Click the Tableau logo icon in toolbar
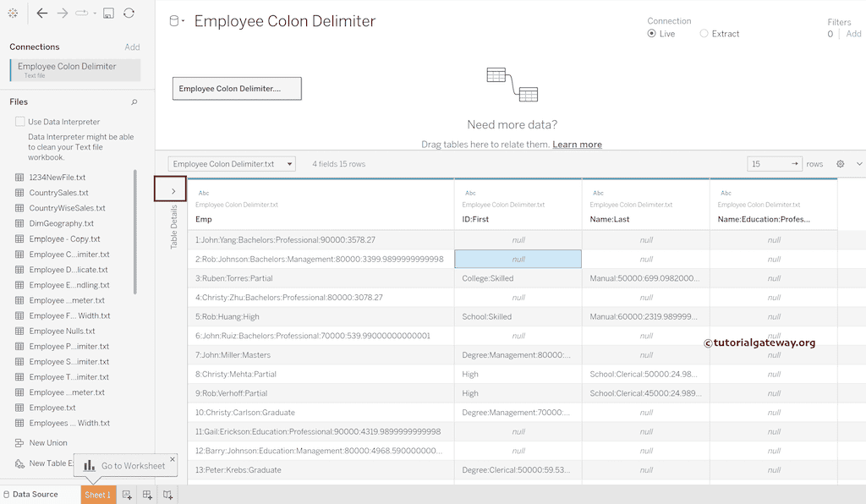 [13, 13]
